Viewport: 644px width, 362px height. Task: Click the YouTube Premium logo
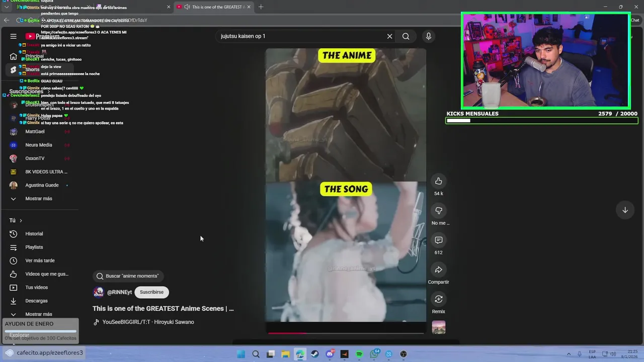click(x=42, y=36)
